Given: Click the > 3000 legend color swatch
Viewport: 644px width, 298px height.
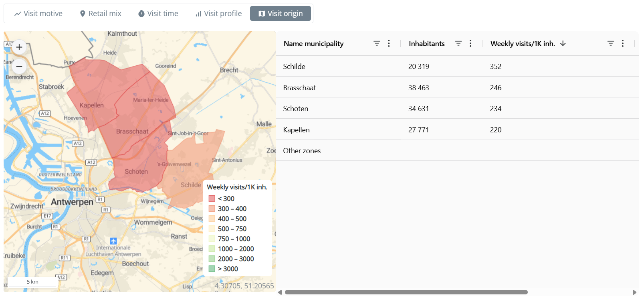Looking at the screenshot, I should (212, 269).
